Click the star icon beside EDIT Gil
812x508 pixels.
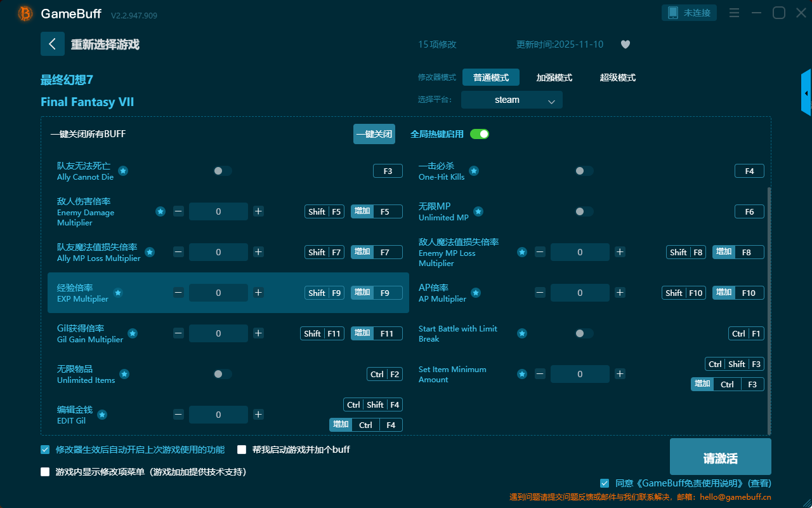[x=102, y=415]
